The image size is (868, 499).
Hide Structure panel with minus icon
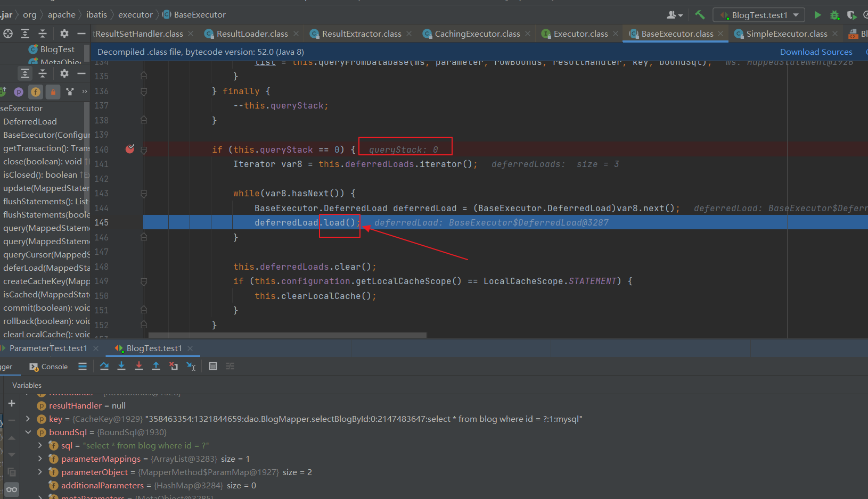click(x=81, y=73)
